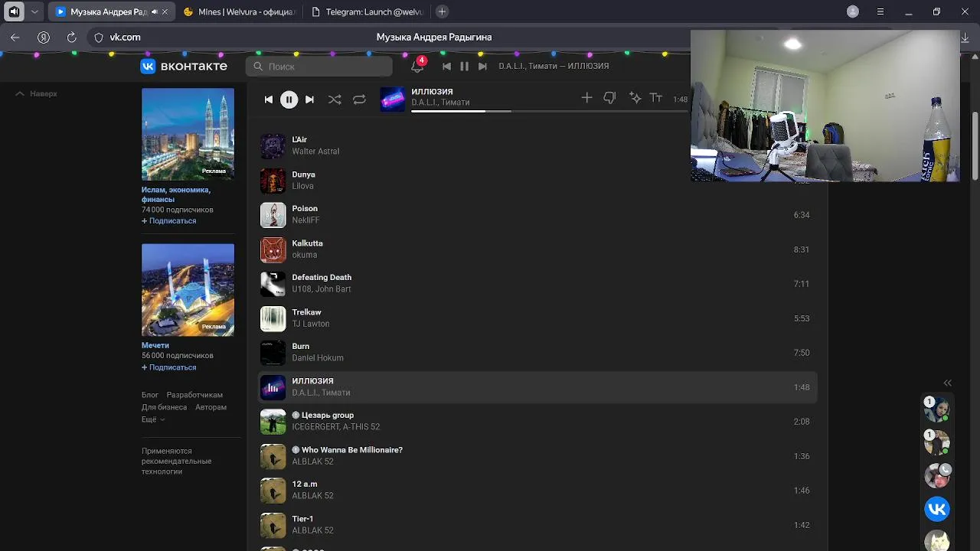980x551 pixels.
Task: Toggle repeat mode
Action: tap(359, 99)
